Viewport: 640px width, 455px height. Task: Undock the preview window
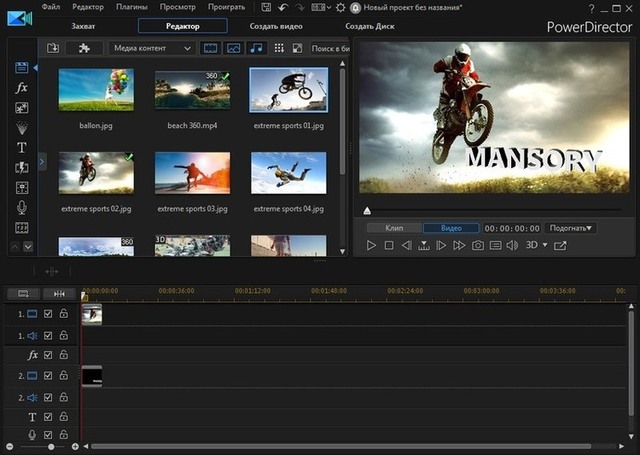560,245
